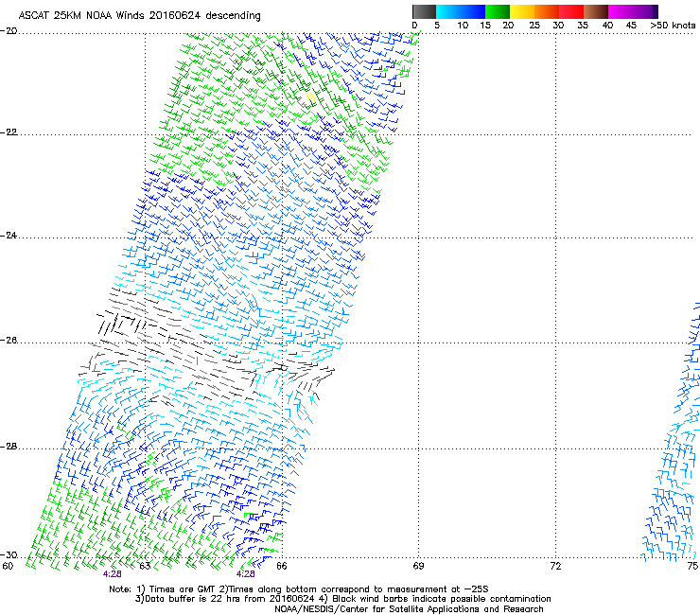Click the magenta 40-45 knots legend swatch

(621, 11)
